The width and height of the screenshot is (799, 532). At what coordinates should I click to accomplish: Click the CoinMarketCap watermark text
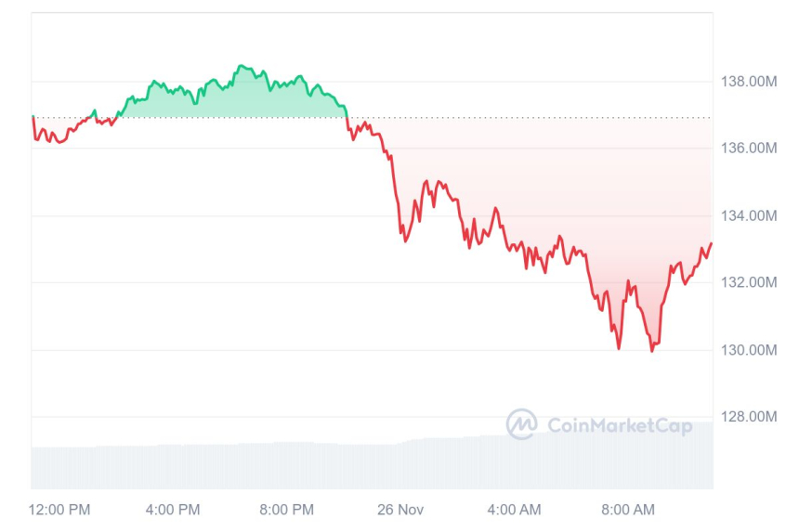620,426
